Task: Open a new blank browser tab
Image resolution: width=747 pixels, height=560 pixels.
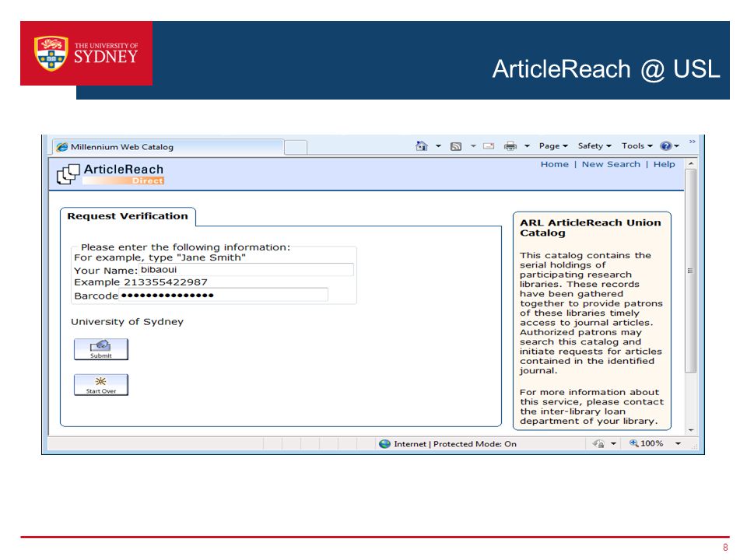Action: pyautogui.click(x=296, y=147)
